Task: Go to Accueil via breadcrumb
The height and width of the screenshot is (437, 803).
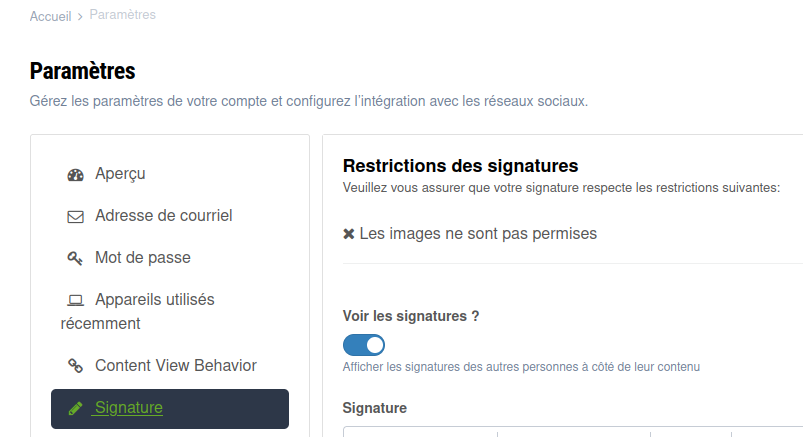Action: [x=51, y=16]
